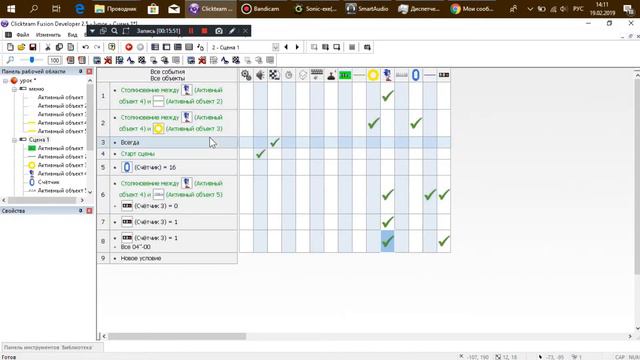Redo the last undone action
Image resolution: width=640 pixels, height=360 pixels.
coord(97,47)
